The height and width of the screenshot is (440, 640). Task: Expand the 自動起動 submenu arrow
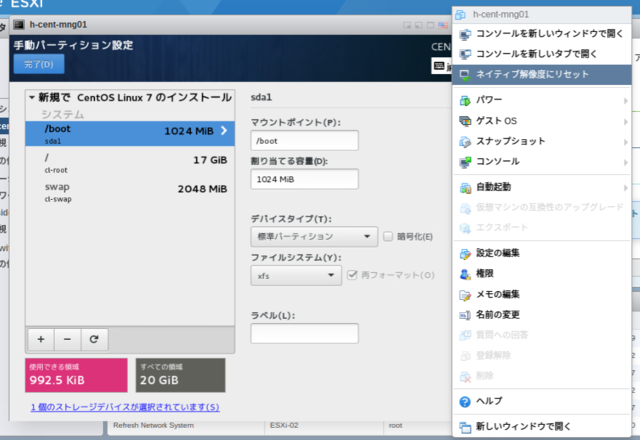[x=625, y=188]
